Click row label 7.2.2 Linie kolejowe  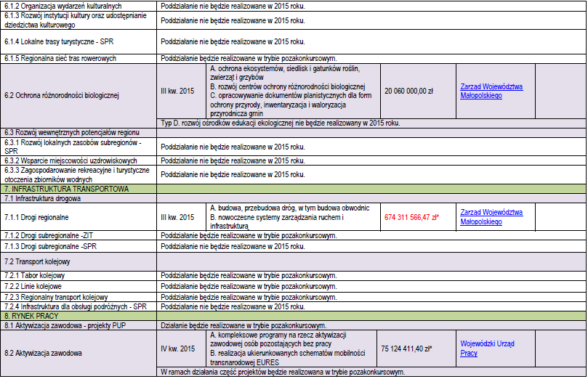pos(33,286)
